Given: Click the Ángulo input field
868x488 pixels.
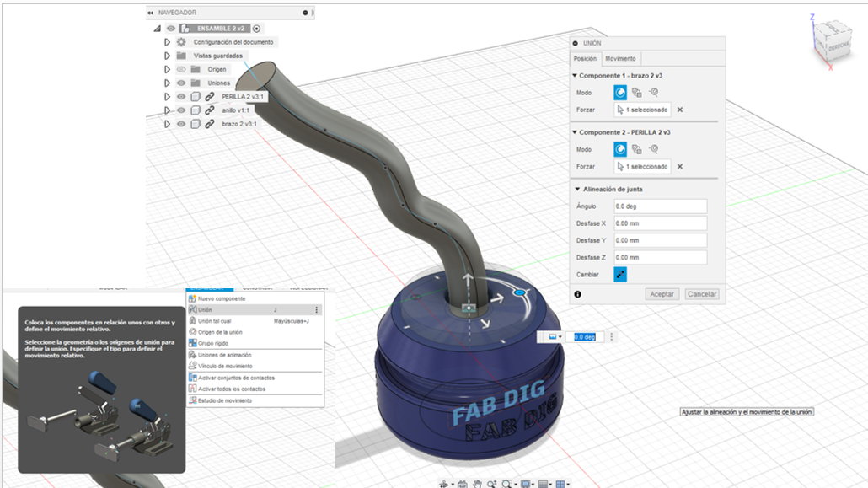Looking at the screenshot, I should (661, 206).
